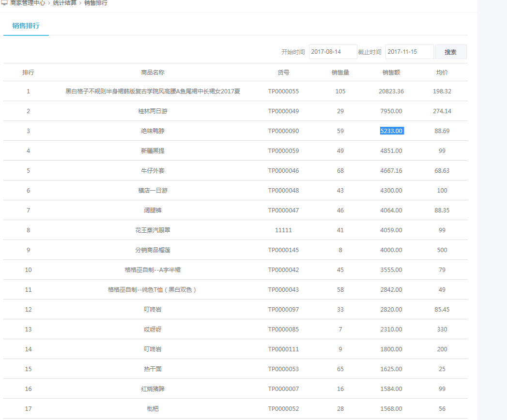Click the highlighted 5233.00 sales amount
The height and width of the screenshot is (420, 507).
pyautogui.click(x=391, y=131)
